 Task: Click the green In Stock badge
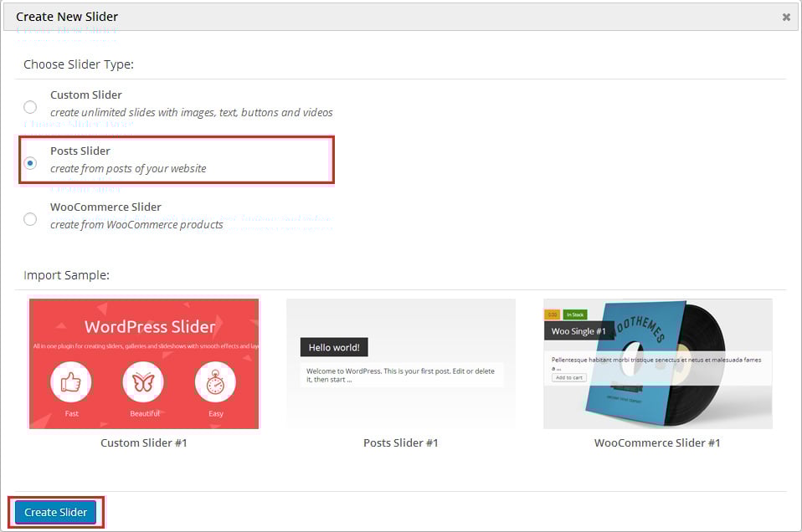pyautogui.click(x=575, y=315)
